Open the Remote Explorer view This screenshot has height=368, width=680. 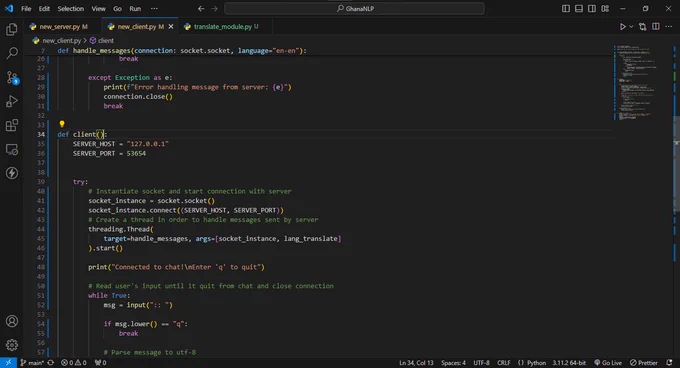click(12, 150)
